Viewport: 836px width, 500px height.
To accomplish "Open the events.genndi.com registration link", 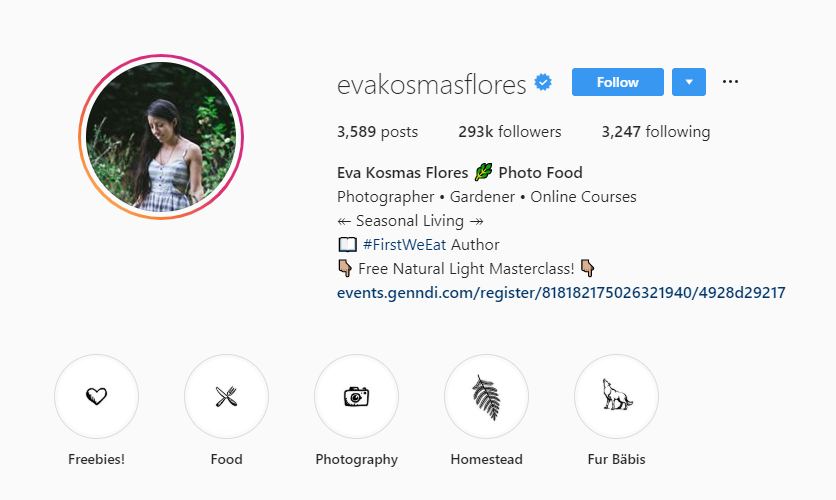I will point(561,293).
